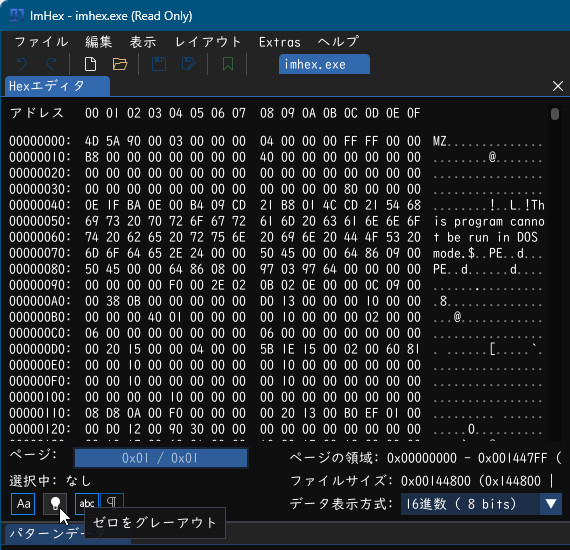Select ASCII text 'MZ' in first row
The width and height of the screenshot is (570, 550).
point(439,141)
